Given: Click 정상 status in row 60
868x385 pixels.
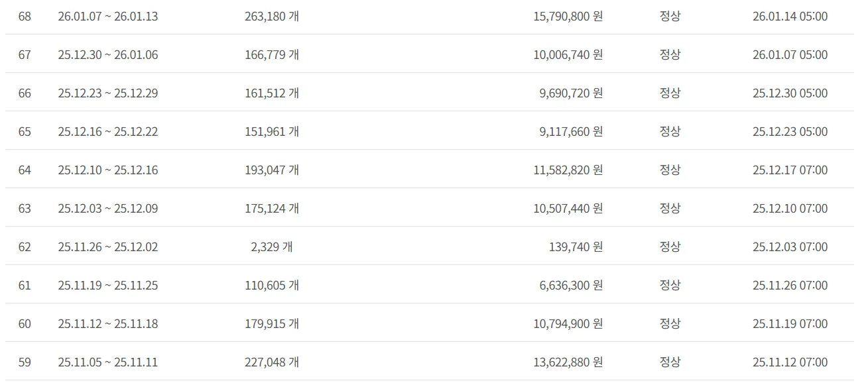Looking at the screenshot, I should click(670, 324).
